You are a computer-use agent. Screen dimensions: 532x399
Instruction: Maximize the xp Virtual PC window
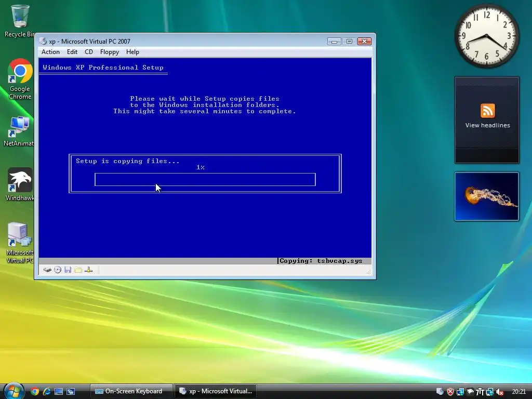349,42
